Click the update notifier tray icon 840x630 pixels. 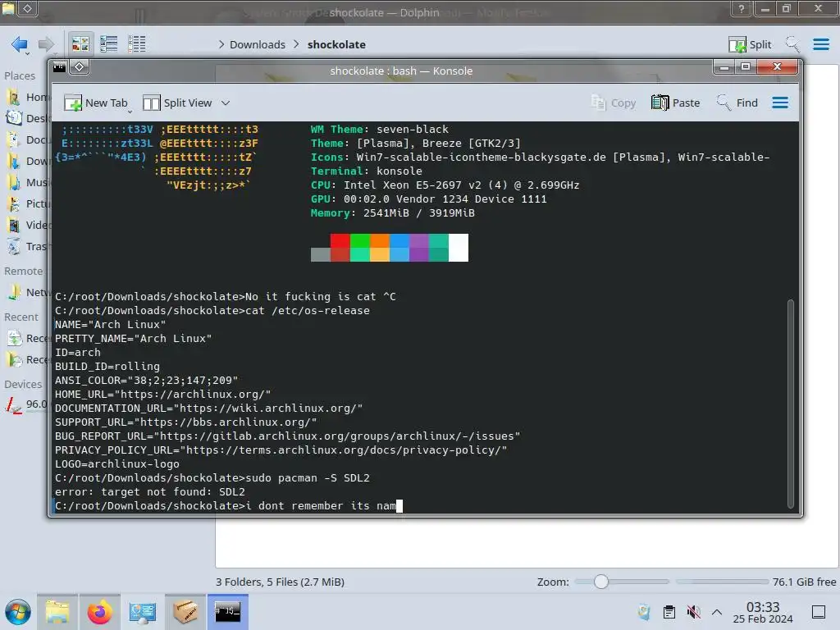tap(645, 612)
